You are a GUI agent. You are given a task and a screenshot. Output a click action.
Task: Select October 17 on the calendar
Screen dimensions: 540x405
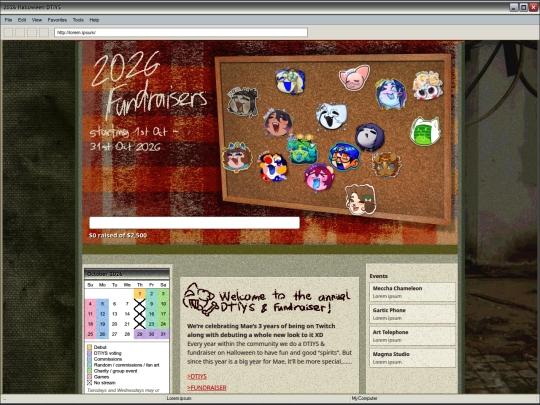[x=163, y=314]
